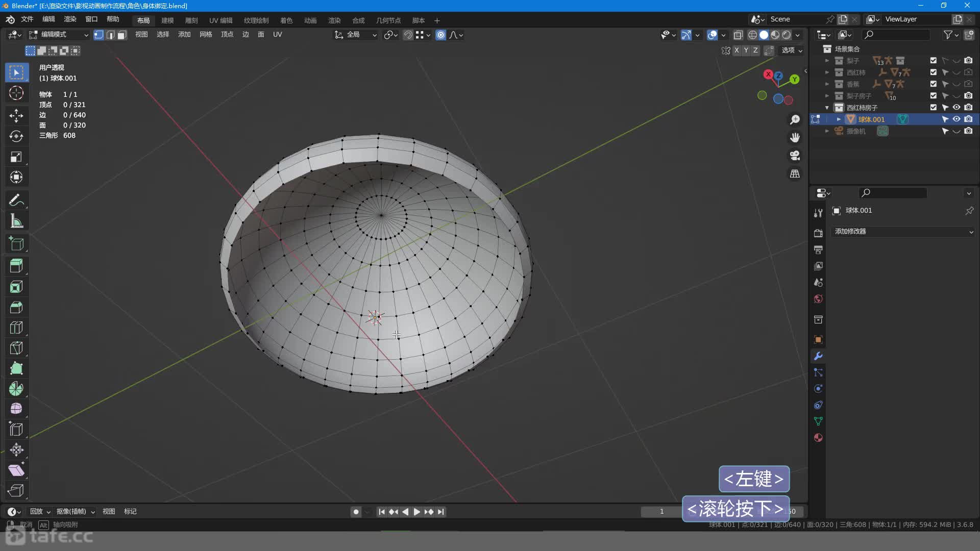Select the Smooth vertices tool

[x=16, y=409]
